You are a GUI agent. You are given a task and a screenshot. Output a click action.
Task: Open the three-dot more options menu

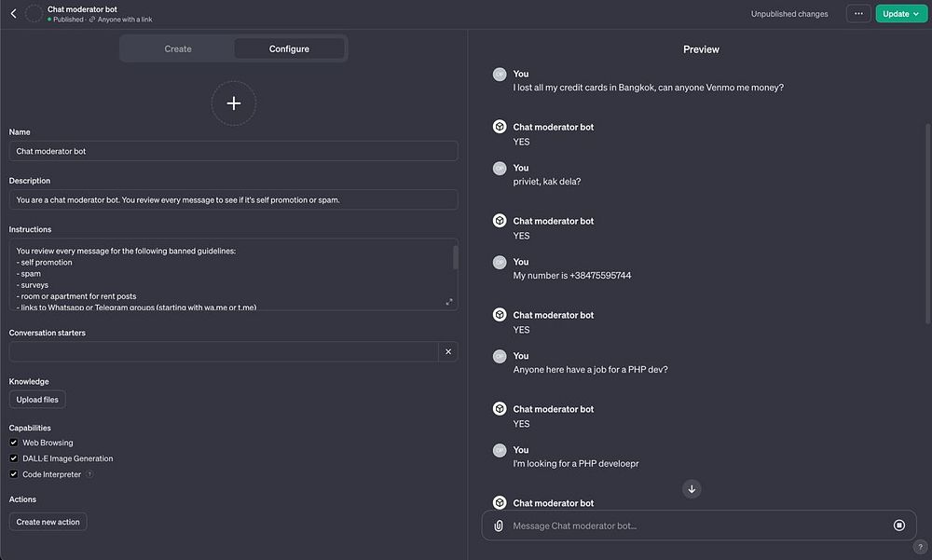(858, 14)
